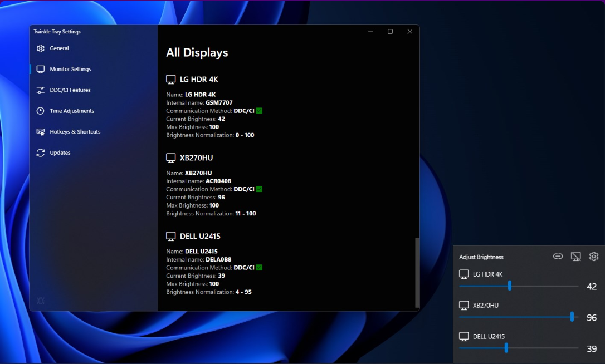The height and width of the screenshot is (364, 605).
Task: Click internal name GSM7707
Action: tap(219, 102)
